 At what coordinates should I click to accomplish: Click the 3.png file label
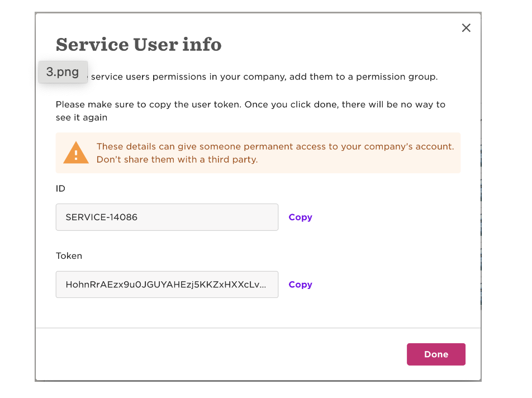click(x=63, y=72)
